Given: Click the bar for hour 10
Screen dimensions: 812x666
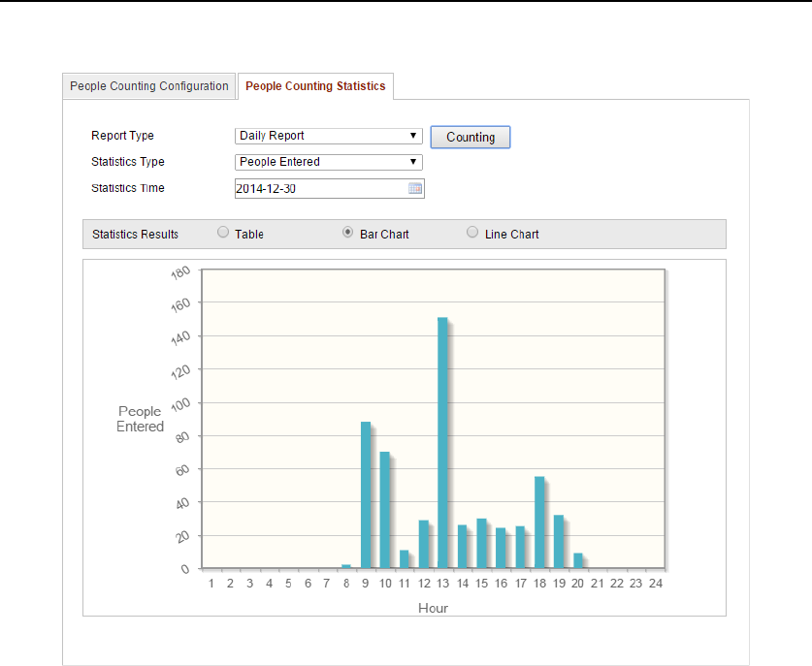Looking at the screenshot, I should (384, 509).
